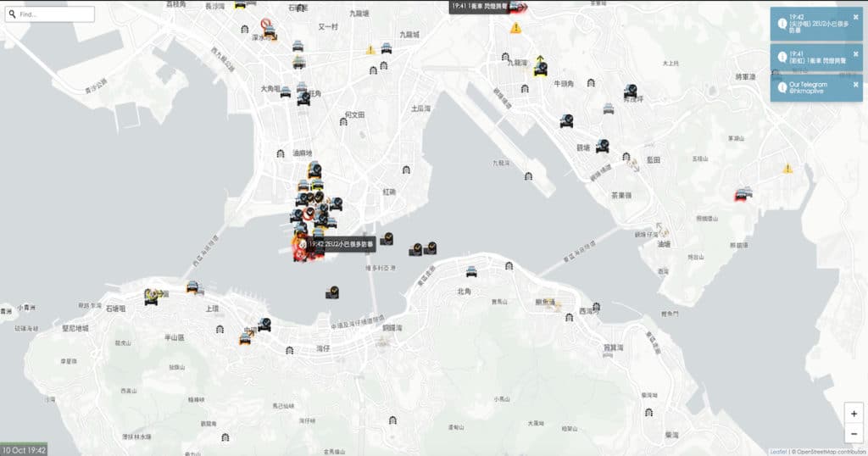Dismiss the 19:42 2EU2 notification
Screen dimensions: 868x456
pos(855,17)
